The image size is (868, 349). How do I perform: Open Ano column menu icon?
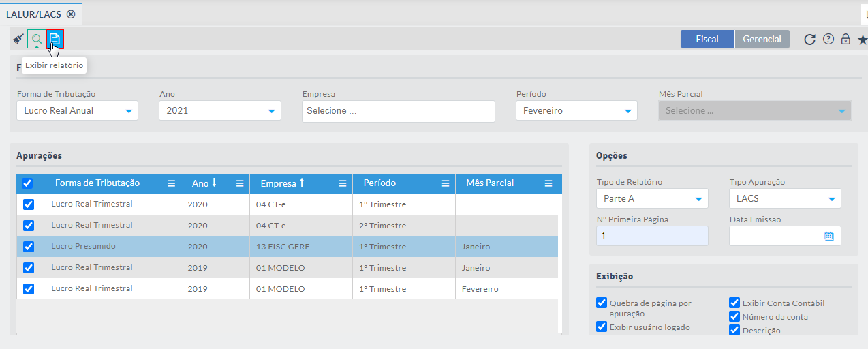pyautogui.click(x=240, y=183)
